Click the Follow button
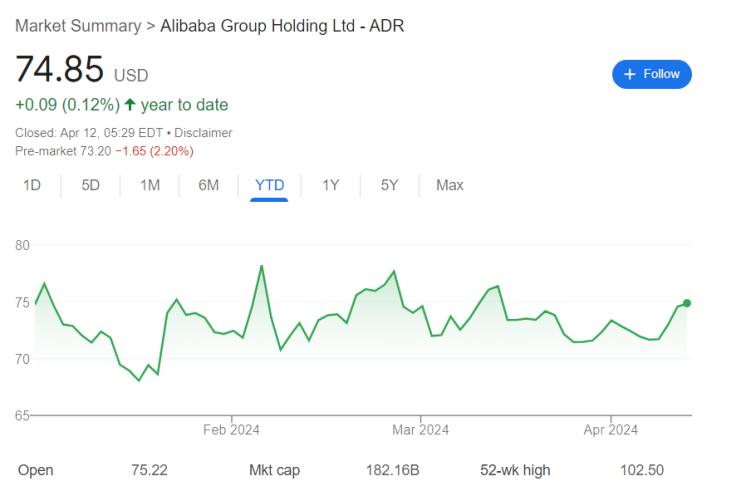This screenshot has height=486, width=741. 651,74
